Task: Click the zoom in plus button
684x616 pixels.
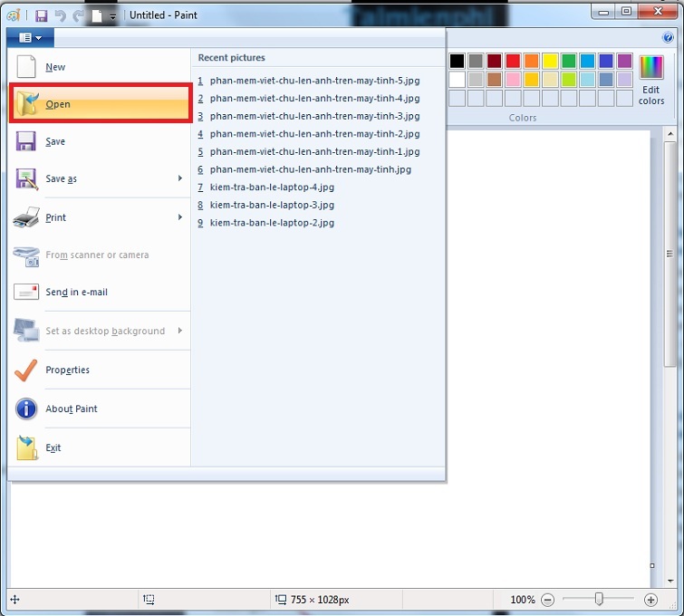Action: click(650, 600)
